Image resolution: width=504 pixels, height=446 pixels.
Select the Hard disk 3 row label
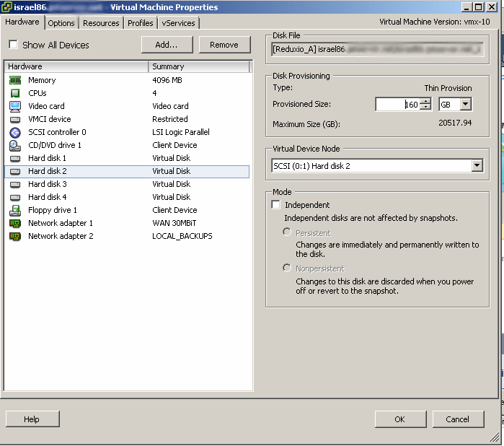point(48,184)
